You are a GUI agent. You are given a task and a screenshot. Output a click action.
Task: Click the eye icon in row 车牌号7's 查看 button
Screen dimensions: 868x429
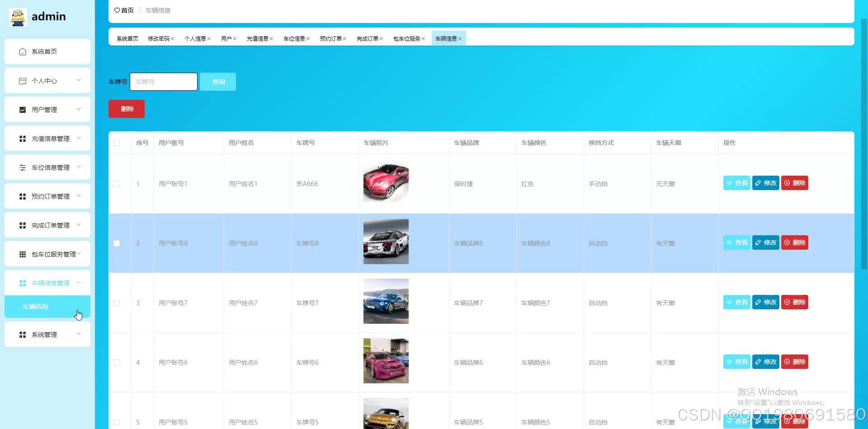point(729,302)
